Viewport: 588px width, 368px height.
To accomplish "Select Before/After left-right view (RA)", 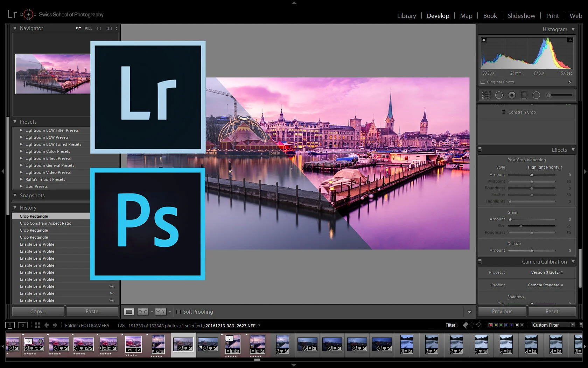I will point(143,312).
